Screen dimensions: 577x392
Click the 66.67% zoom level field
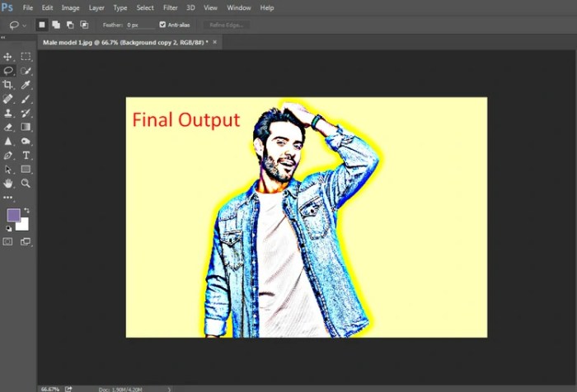coord(50,389)
